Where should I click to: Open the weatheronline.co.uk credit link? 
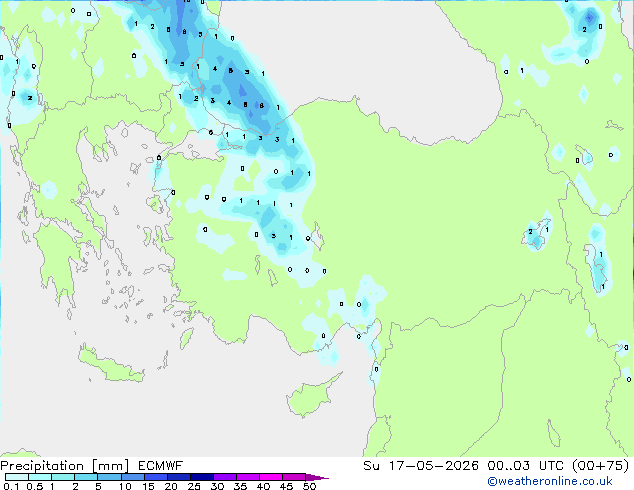coord(550,481)
